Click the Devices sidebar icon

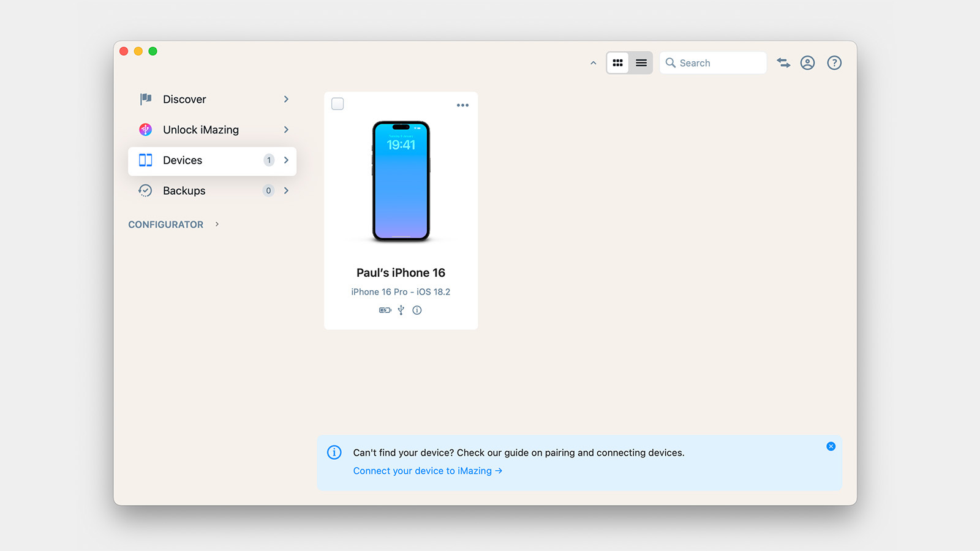click(145, 160)
